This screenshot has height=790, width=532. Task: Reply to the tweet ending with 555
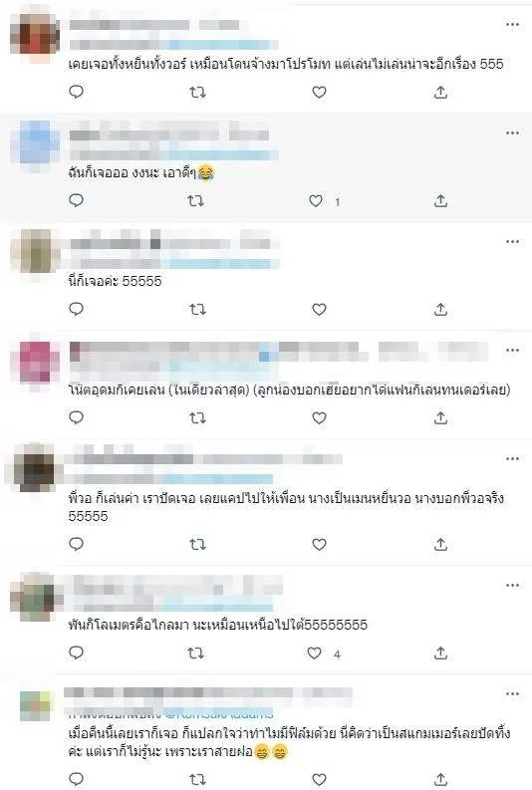[76, 92]
